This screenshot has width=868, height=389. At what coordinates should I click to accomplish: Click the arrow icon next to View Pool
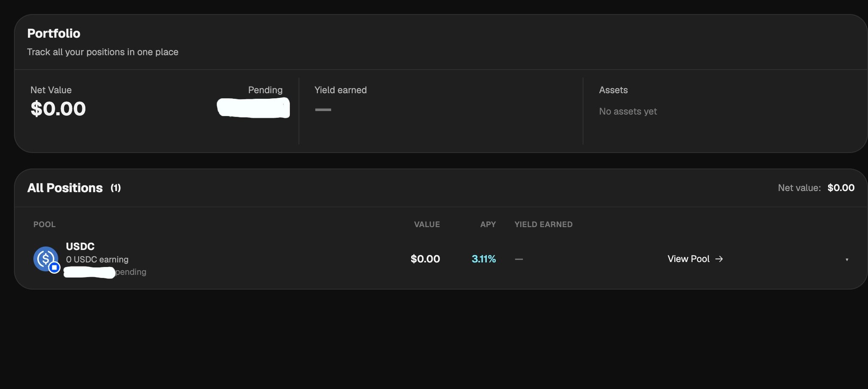point(719,258)
